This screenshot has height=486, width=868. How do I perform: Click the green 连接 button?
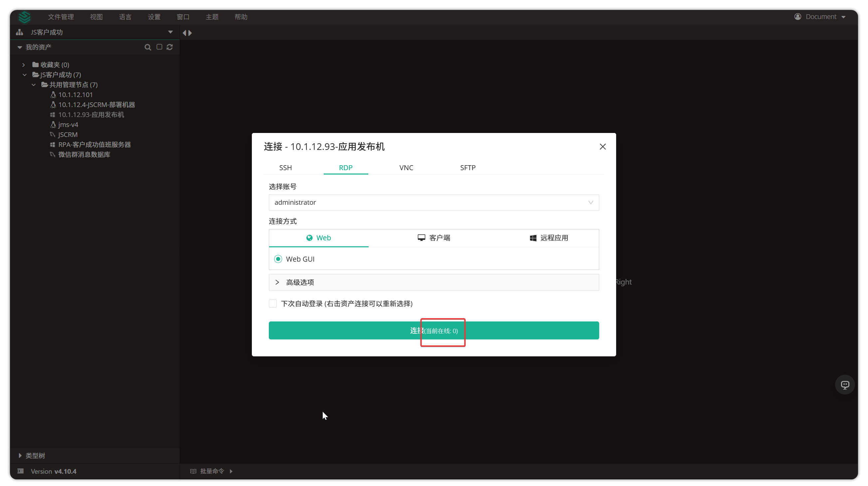pyautogui.click(x=434, y=330)
